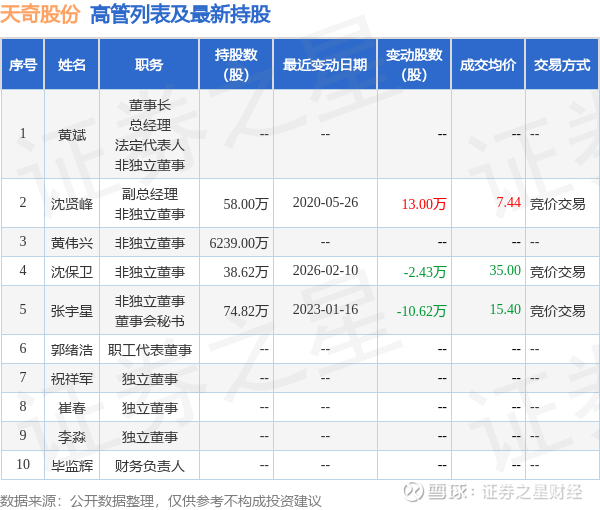
Task: Click 副总经理 in 沈贤峰's row
Action: 150,194
